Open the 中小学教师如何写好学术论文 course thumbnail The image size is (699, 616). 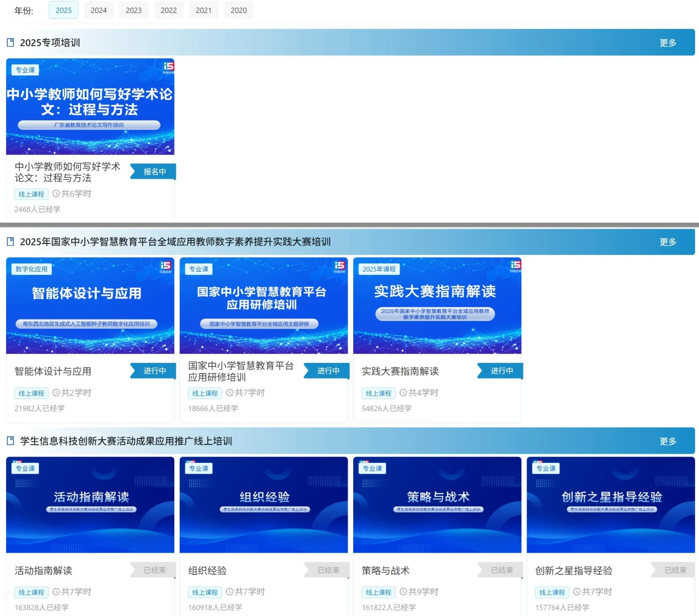pyautogui.click(x=90, y=107)
